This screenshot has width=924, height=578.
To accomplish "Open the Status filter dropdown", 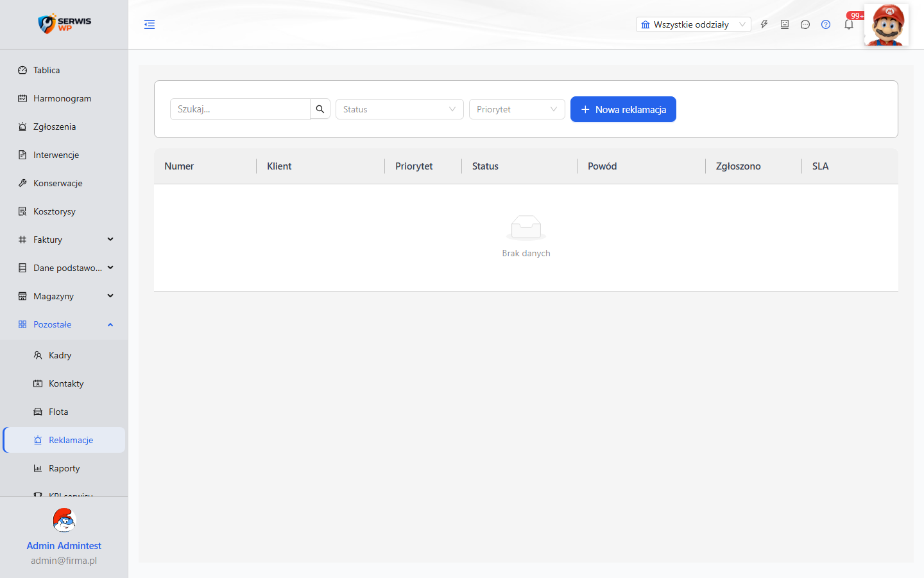I will (x=400, y=109).
